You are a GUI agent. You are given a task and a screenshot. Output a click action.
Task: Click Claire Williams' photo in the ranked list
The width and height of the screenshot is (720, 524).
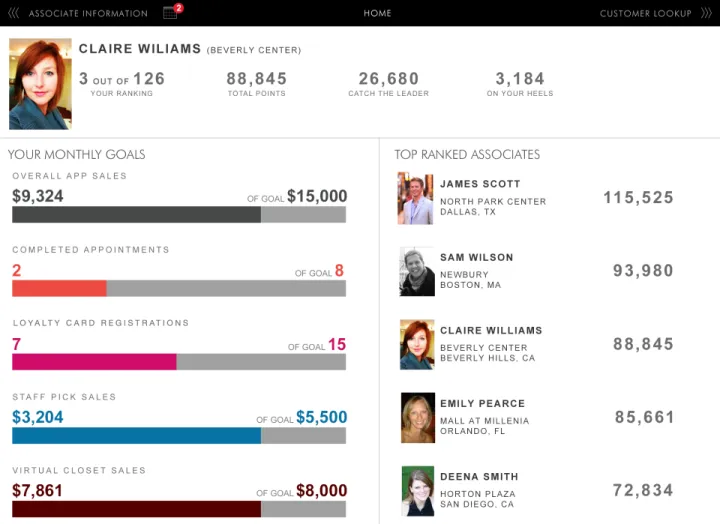(x=416, y=345)
